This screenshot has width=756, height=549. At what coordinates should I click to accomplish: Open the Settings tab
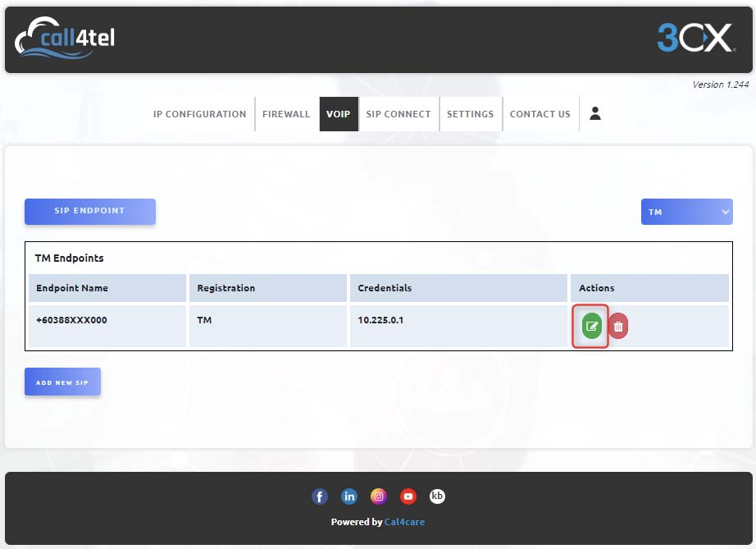(470, 114)
